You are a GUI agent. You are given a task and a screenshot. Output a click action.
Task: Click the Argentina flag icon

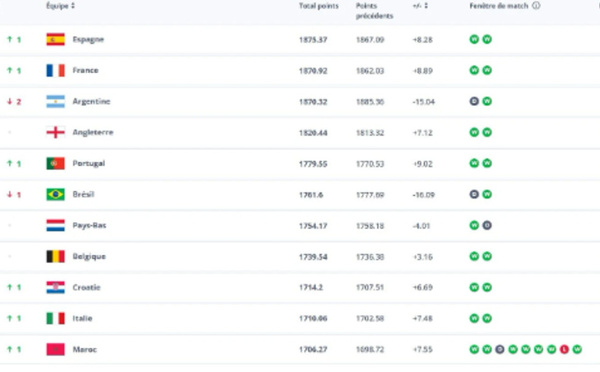click(55, 101)
